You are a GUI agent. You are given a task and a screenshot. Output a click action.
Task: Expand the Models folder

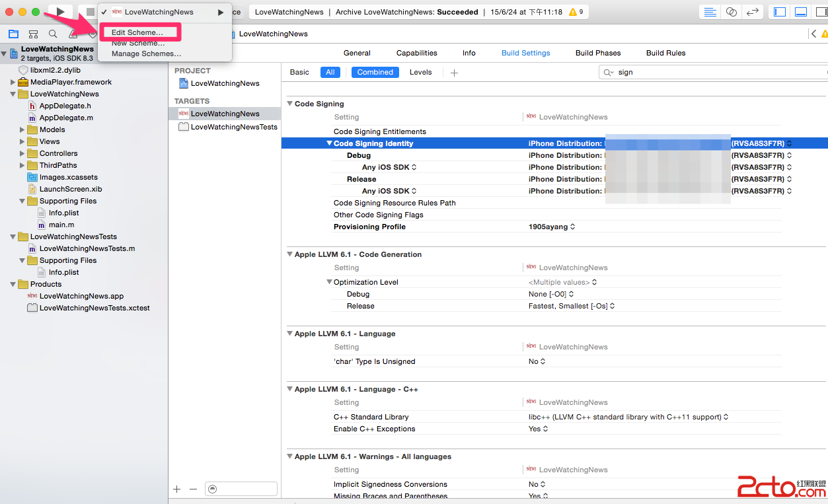pyautogui.click(x=23, y=129)
